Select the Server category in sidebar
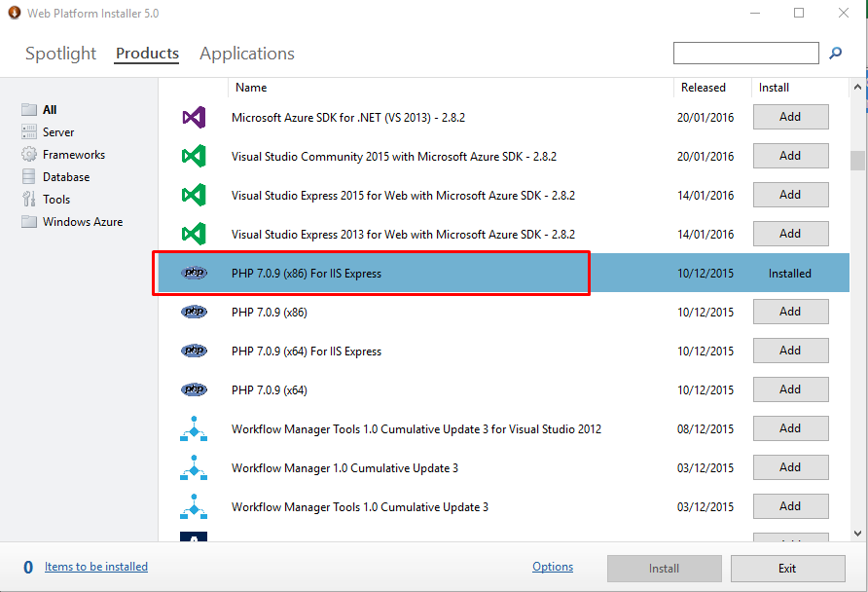 click(x=58, y=132)
